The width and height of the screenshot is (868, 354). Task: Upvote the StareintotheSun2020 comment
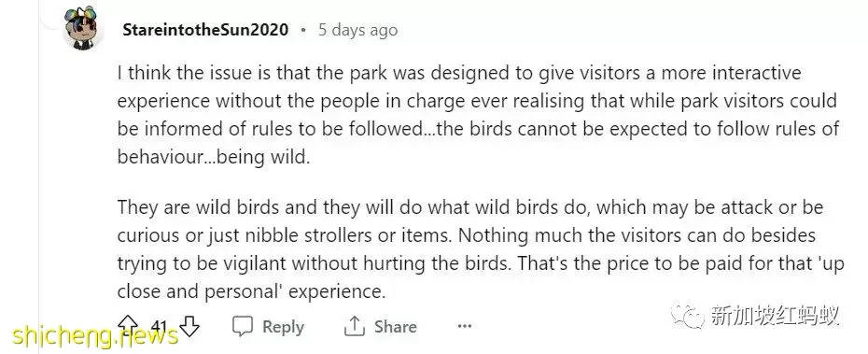(x=128, y=326)
